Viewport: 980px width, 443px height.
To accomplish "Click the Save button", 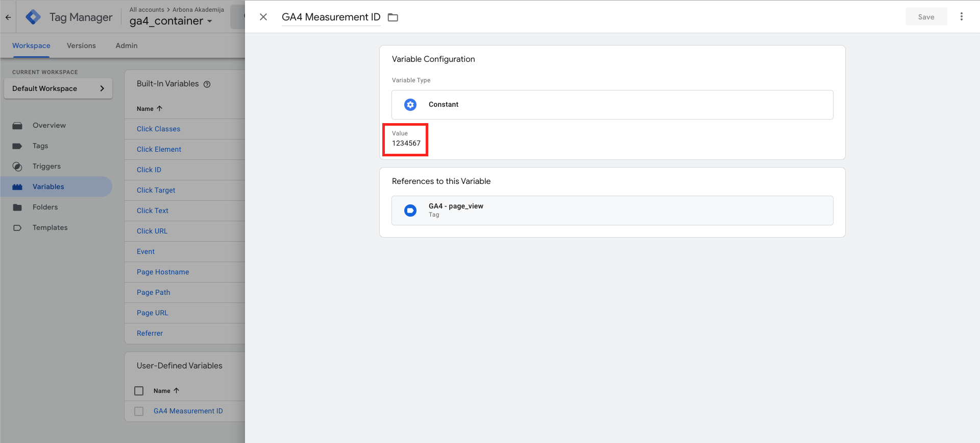I will 926,17.
